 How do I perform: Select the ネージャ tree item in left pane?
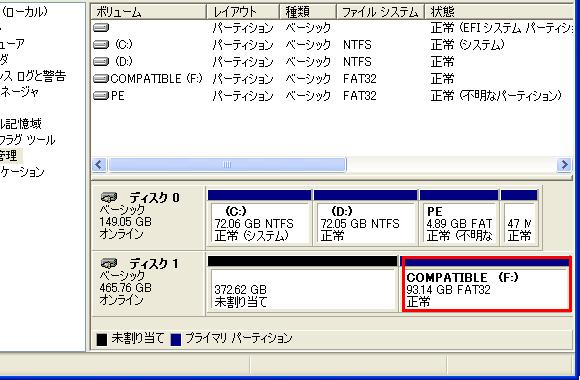pos(19,92)
